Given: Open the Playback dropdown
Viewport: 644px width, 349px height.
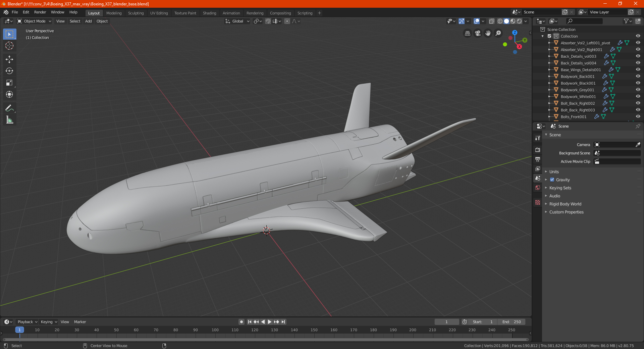Looking at the screenshot, I should point(27,322).
